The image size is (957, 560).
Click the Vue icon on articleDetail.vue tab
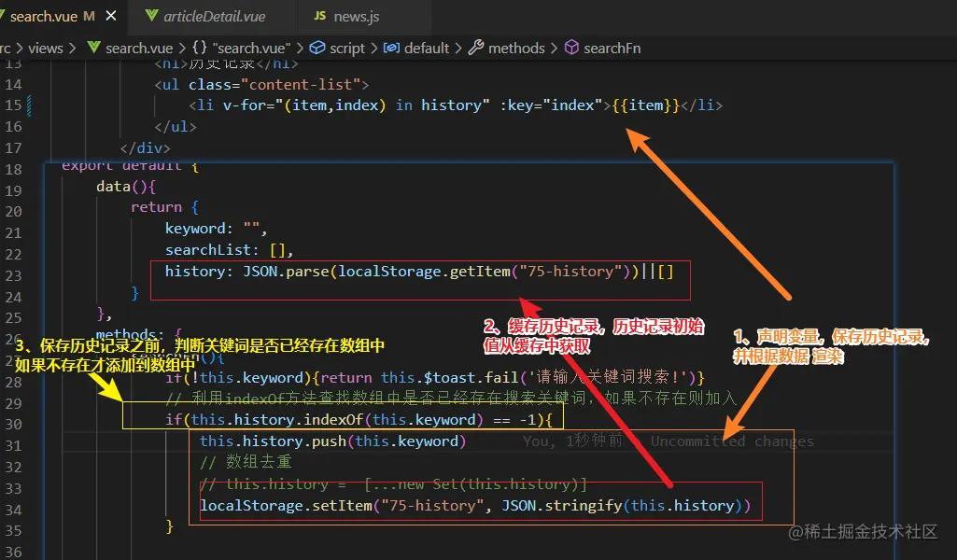click(151, 16)
